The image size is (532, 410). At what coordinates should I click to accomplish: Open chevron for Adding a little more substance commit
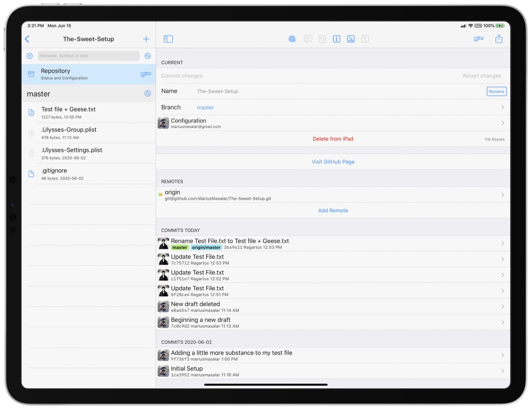(503, 355)
